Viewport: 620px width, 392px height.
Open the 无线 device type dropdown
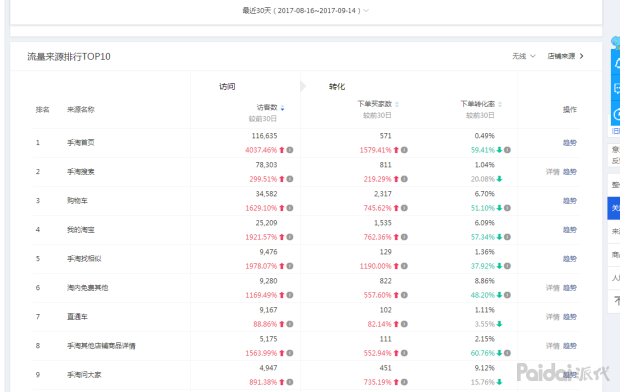(x=524, y=56)
